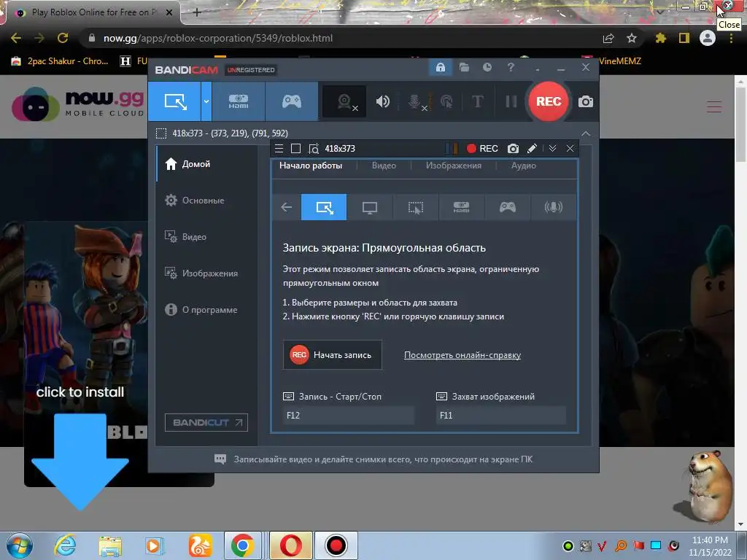747x560 pixels.
Task: Toggle speaker sound recording icon
Action: (382, 101)
